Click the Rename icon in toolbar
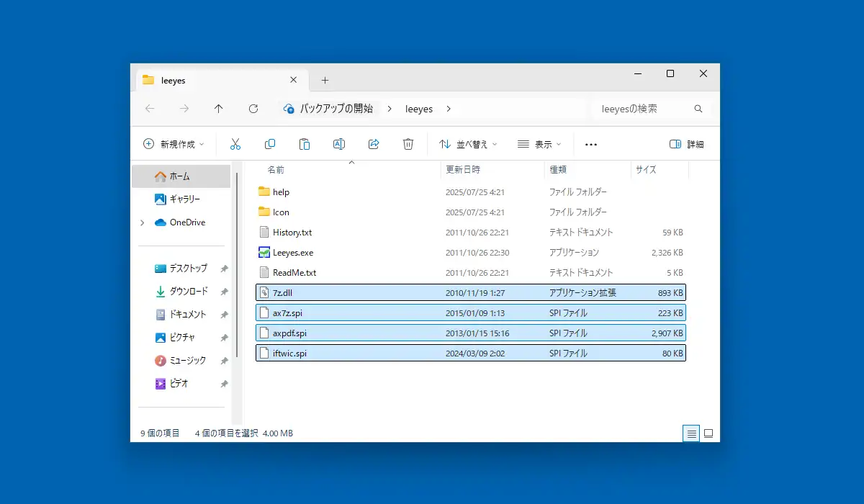Screen dimensions: 864x504 click(339, 144)
